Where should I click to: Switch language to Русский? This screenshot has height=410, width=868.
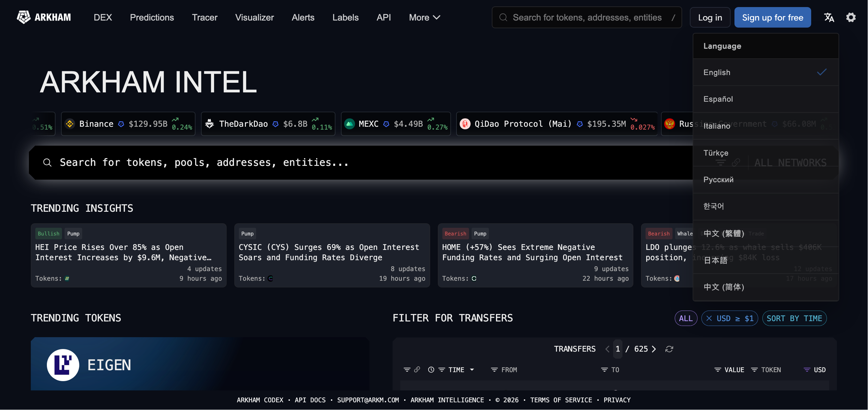[766, 179]
